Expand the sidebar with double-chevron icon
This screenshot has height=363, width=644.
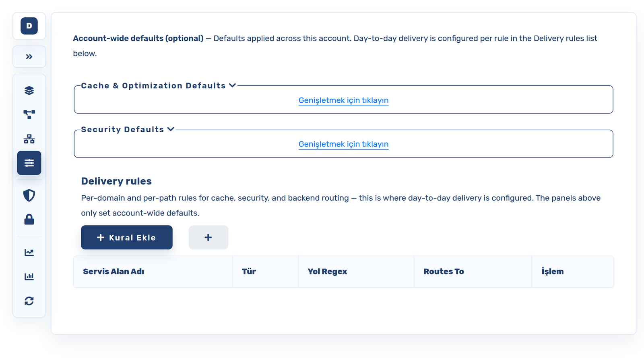coord(29,57)
